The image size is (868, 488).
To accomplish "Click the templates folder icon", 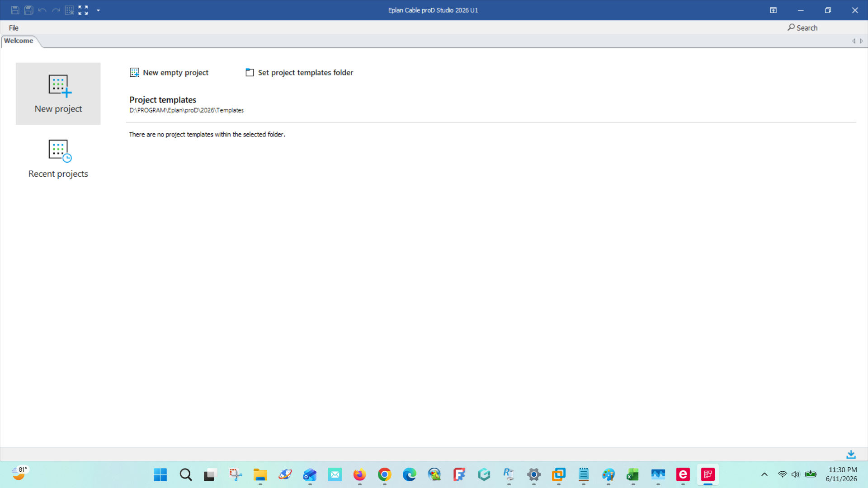I will tap(250, 72).
